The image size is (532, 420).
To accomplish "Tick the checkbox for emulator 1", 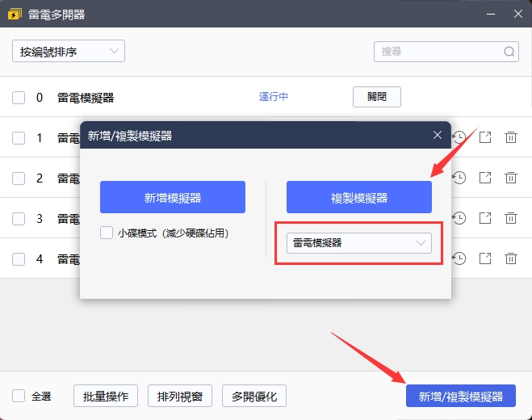I will click(x=19, y=138).
